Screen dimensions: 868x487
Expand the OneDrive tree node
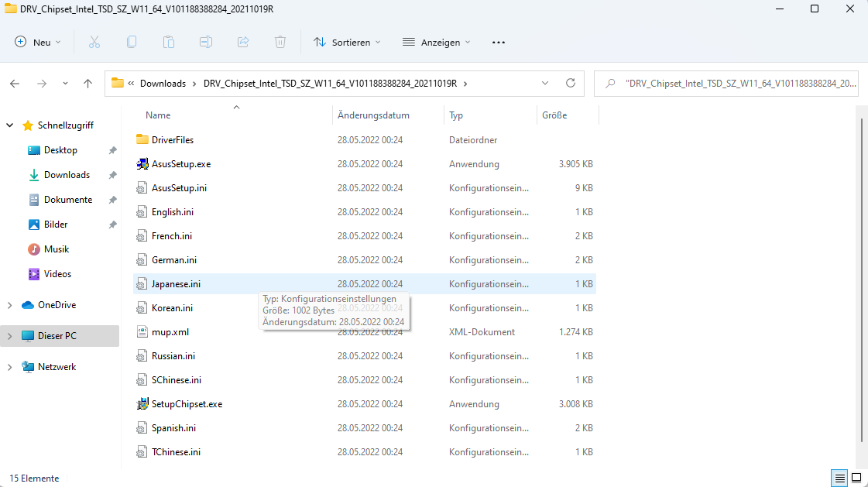point(9,305)
